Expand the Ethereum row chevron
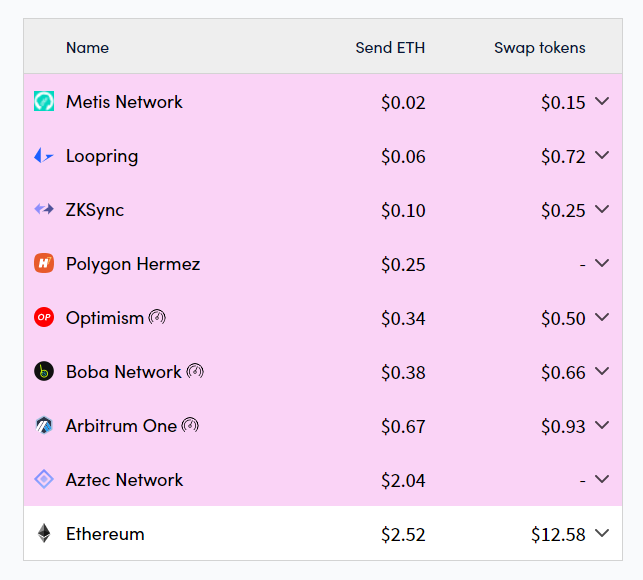Image resolution: width=643 pixels, height=580 pixels. (602, 533)
